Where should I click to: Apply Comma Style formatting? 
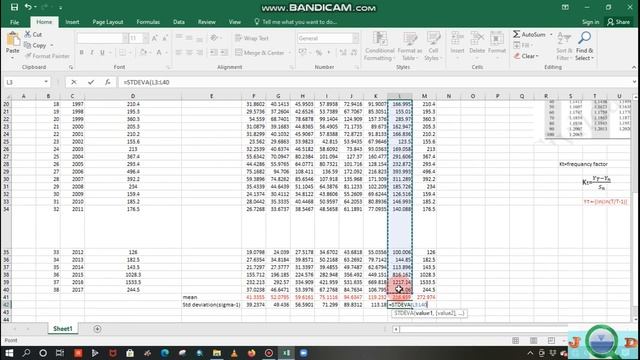tap(329, 52)
